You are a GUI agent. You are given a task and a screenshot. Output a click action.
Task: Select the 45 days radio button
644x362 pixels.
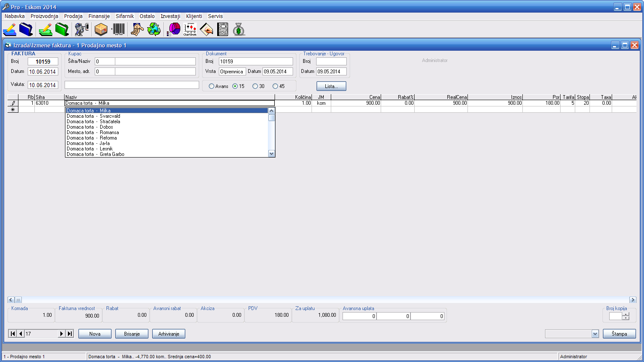(x=275, y=86)
